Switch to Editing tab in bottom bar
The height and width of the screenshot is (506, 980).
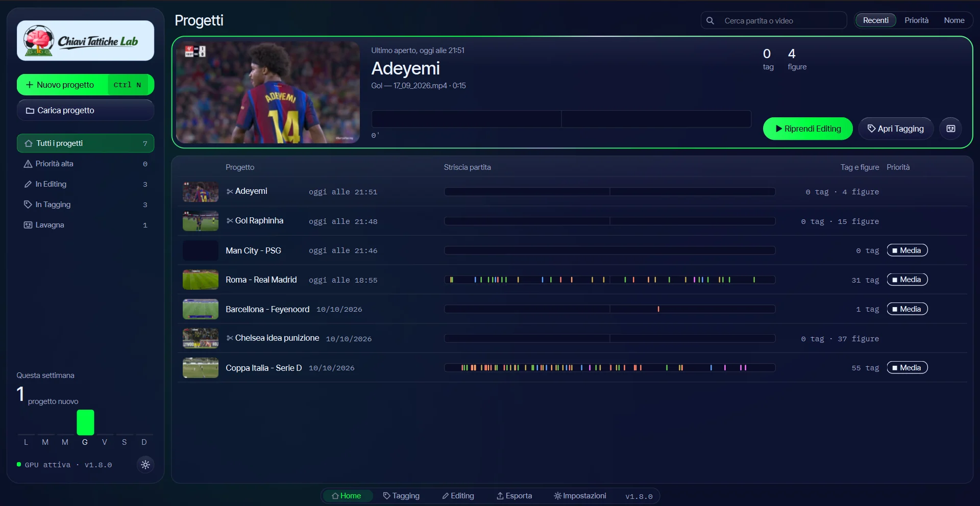(458, 496)
